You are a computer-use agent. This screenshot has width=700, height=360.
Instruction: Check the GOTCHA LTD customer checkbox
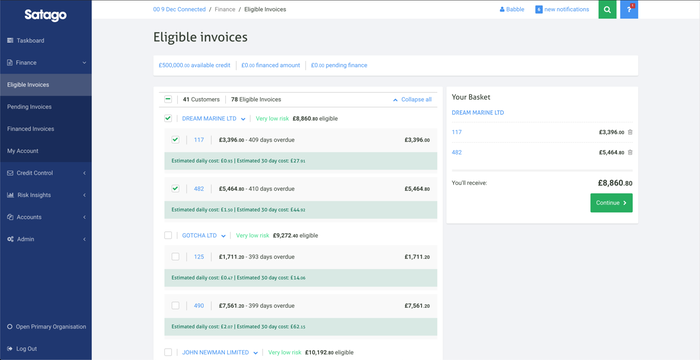[x=168, y=235]
